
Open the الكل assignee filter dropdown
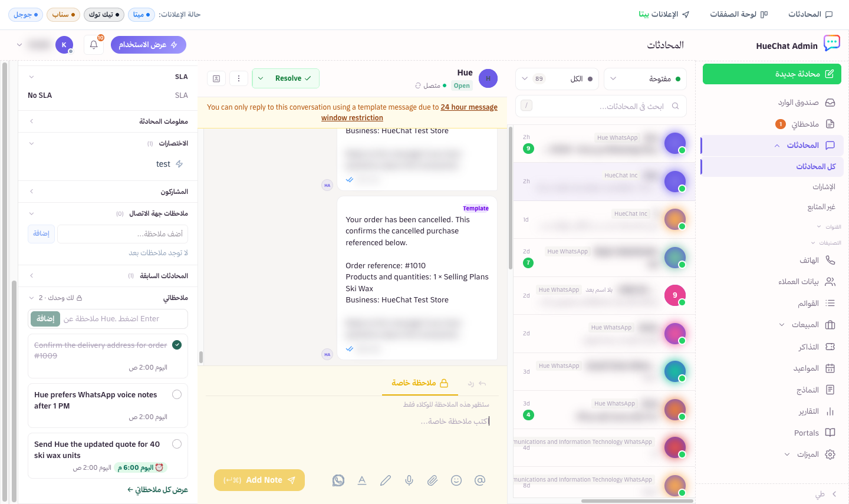coord(558,78)
